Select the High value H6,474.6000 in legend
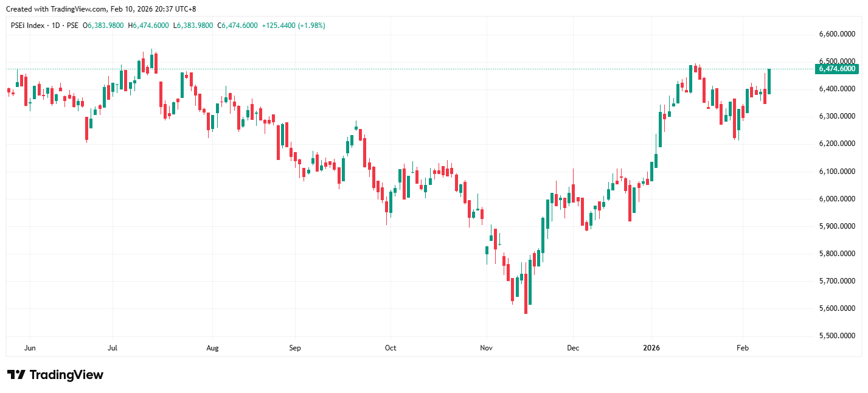868x393 pixels. coord(148,26)
